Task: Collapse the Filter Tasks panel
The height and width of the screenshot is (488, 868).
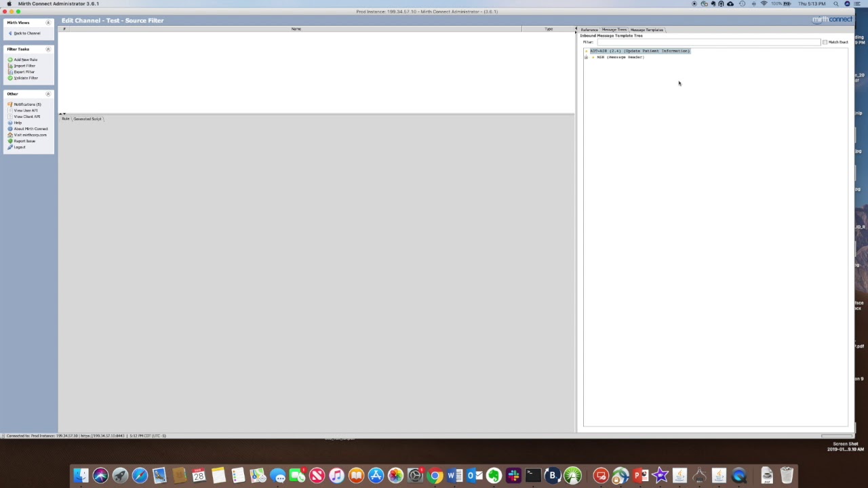Action: click(x=47, y=49)
